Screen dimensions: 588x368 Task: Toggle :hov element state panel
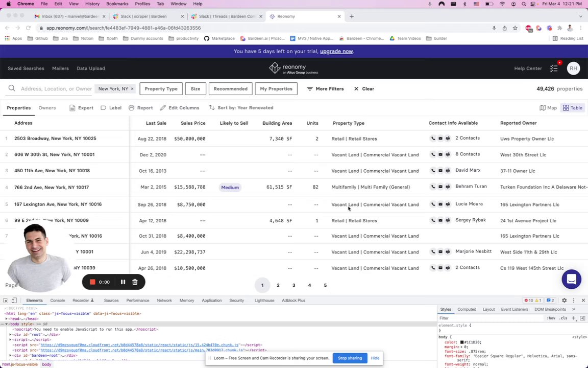[x=551, y=318]
